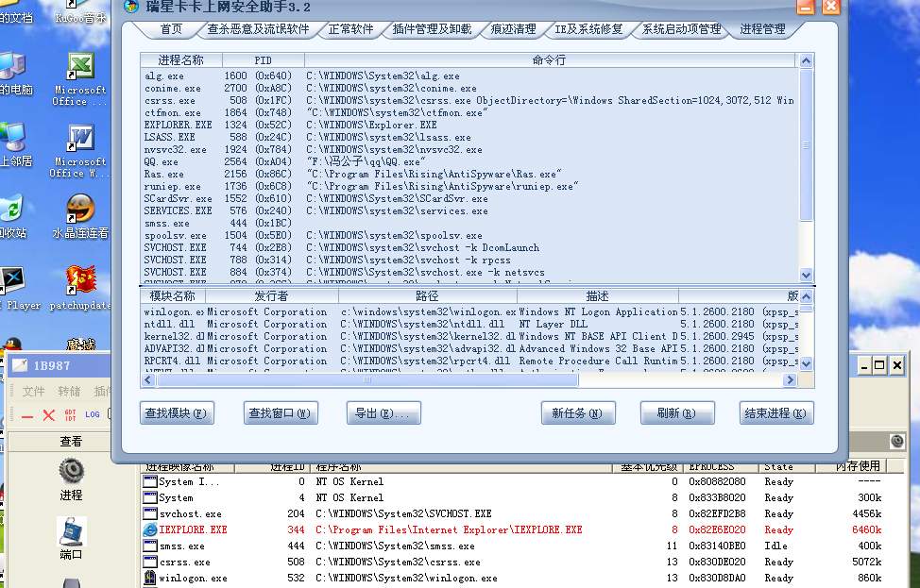Open Microsoft Office Excel desktop shortcut
Image resolution: width=920 pixels, height=588 pixels.
(79, 79)
